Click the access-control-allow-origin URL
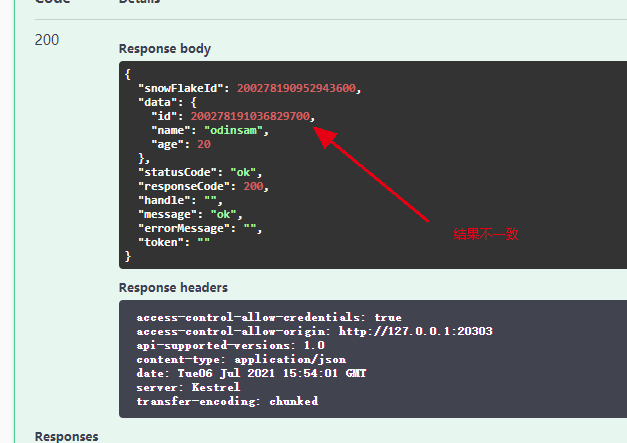The image size is (627, 443). (415, 331)
